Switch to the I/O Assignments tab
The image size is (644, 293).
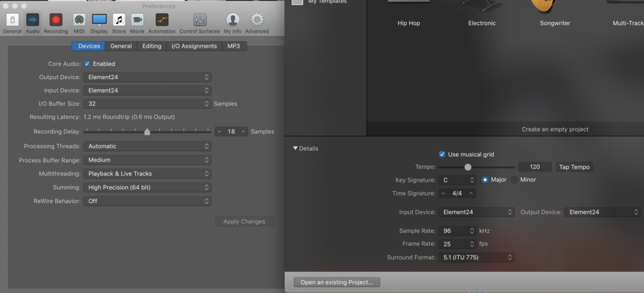[x=194, y=46]
